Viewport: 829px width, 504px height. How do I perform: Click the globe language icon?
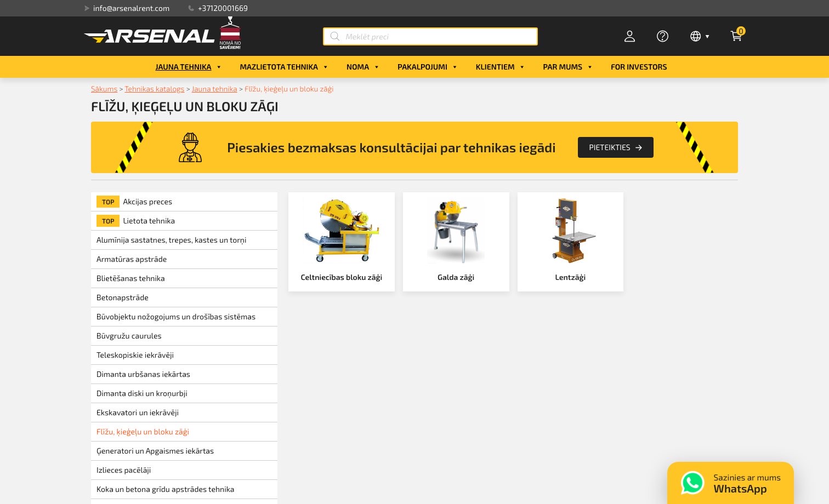click(695, 36)
